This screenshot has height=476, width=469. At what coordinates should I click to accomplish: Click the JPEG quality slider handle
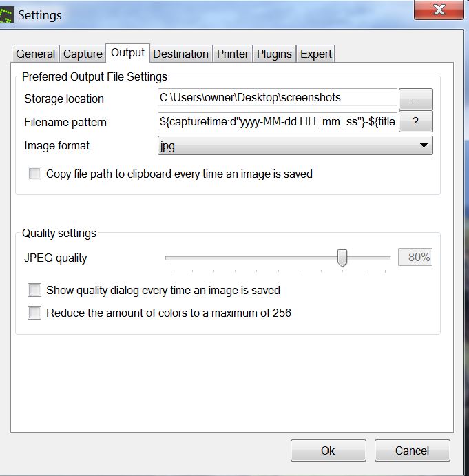(x=342, y=258)
